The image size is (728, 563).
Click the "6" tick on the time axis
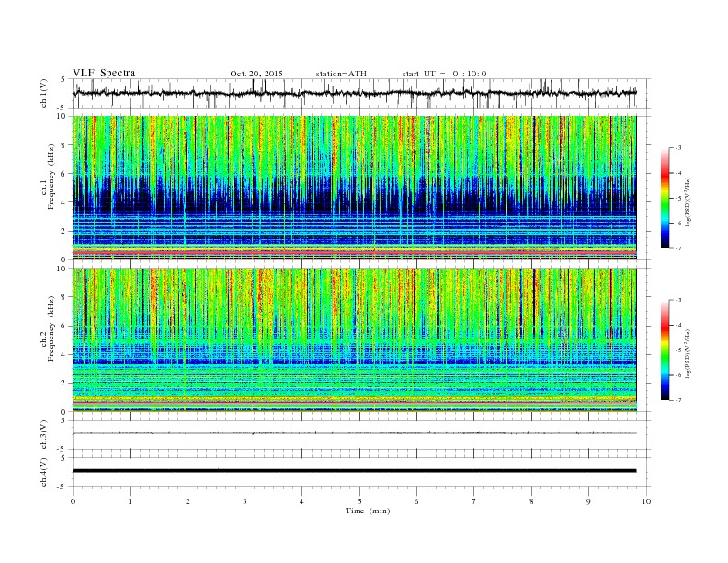[x=417, y=501]
